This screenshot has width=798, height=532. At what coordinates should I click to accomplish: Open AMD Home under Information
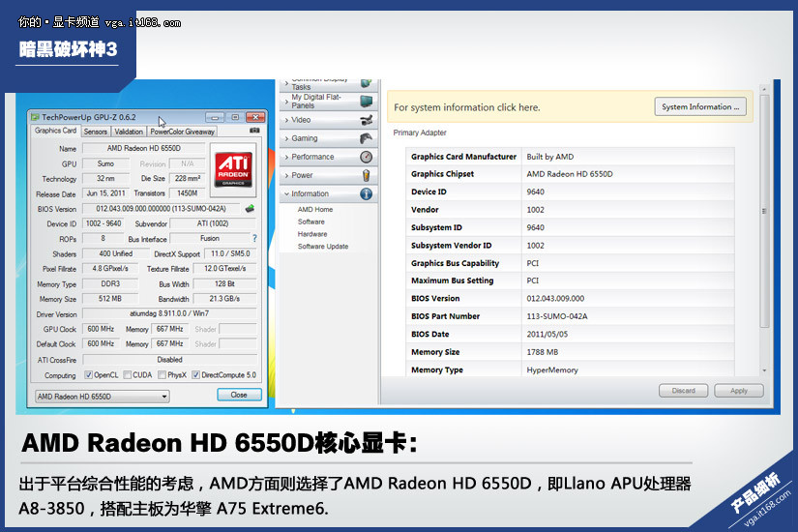pyautogui.click(x=315, y=209)
